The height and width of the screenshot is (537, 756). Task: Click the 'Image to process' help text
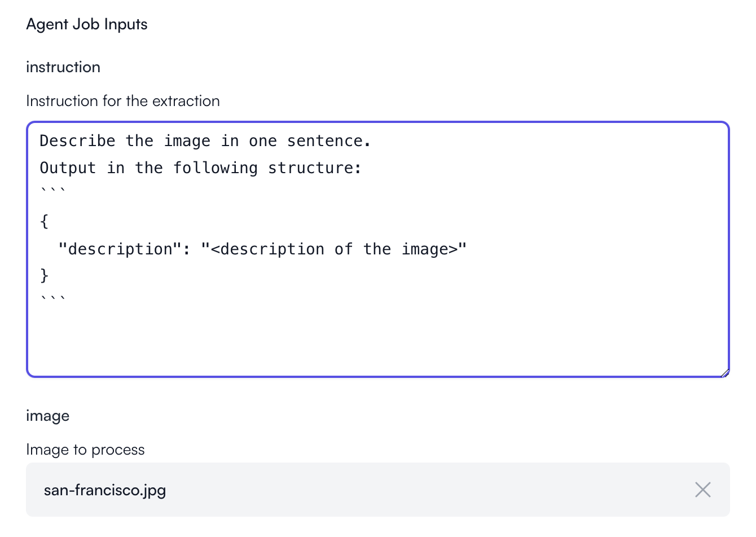click(85, 450)
